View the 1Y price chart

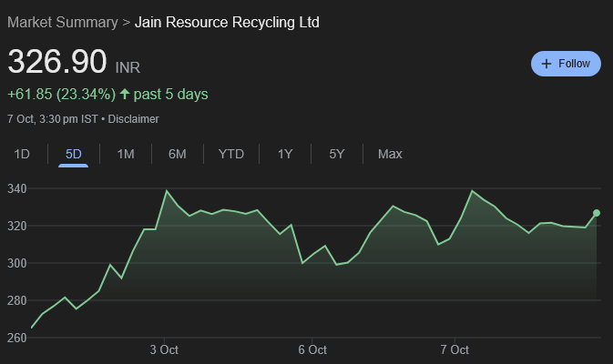coord(285,154)
